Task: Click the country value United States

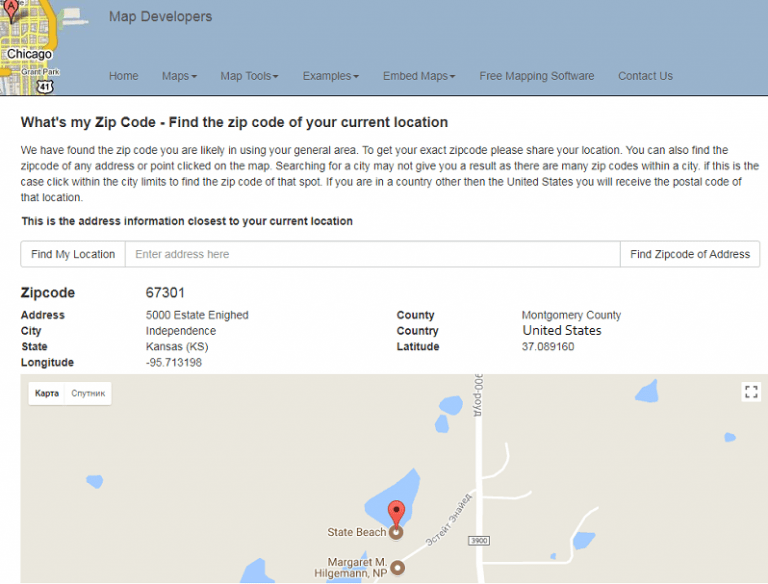Action: click(x=562, y=330)
